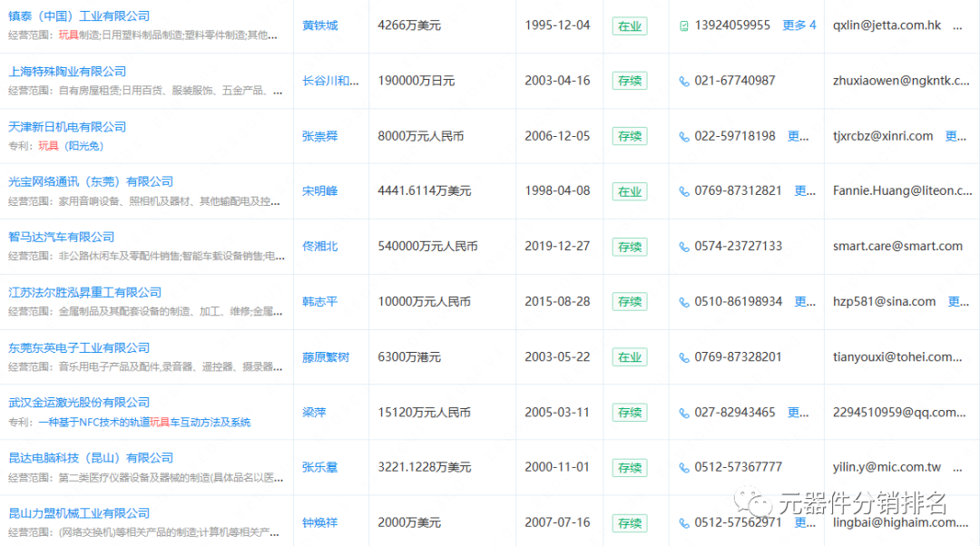Click 存续 status badge in 昆达电脑科技 row
The height and width of the screenshot is (546, 980).
[x=630, y=468]
